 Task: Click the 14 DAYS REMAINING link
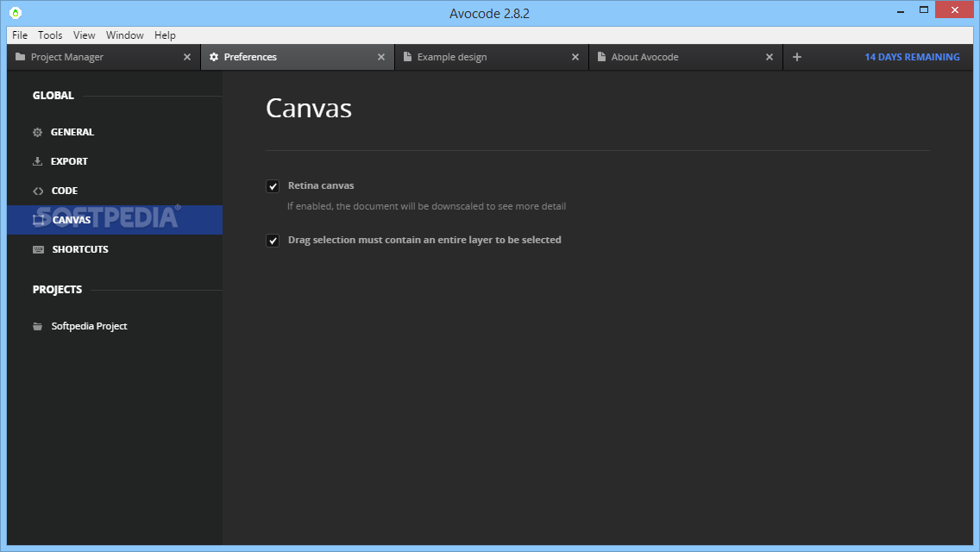(912, 57)
